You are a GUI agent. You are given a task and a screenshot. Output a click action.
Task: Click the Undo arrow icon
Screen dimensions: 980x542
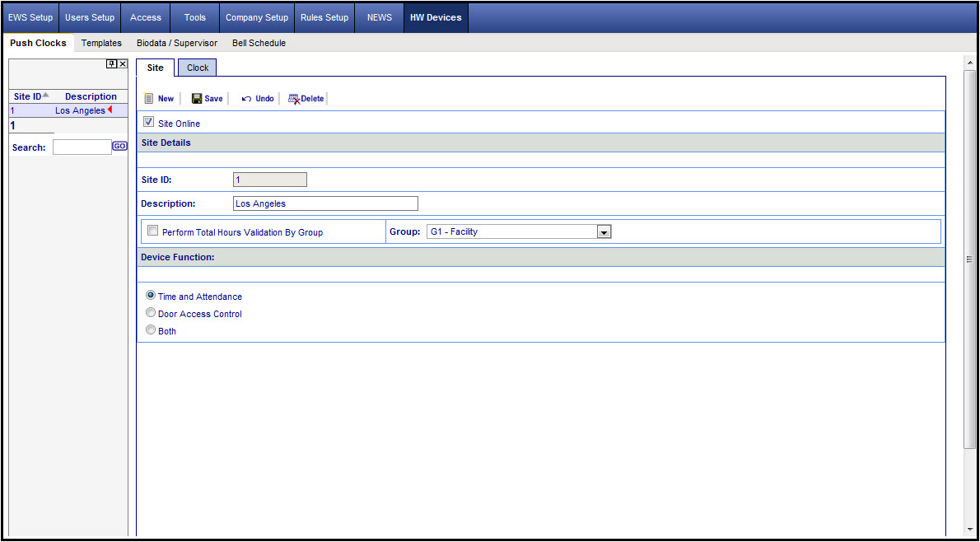coord(247,99)
